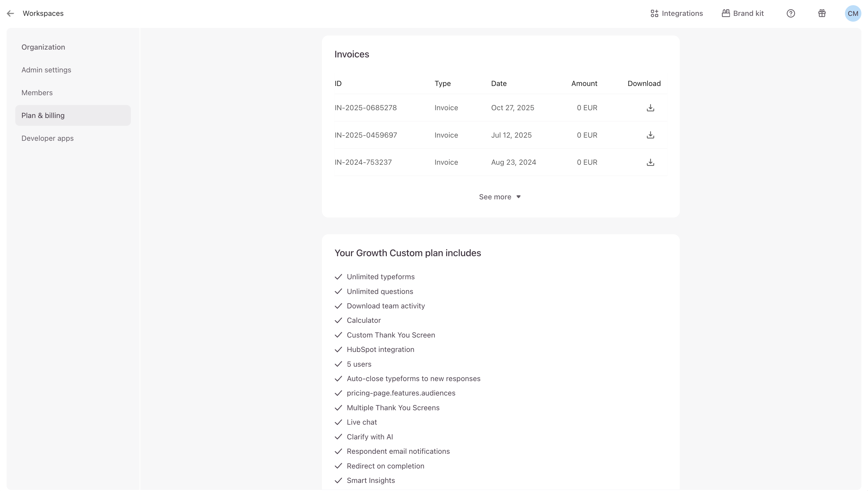This screenshot has height=491, width=868.
Task: Open the Organization settings section
Action: 43,47
